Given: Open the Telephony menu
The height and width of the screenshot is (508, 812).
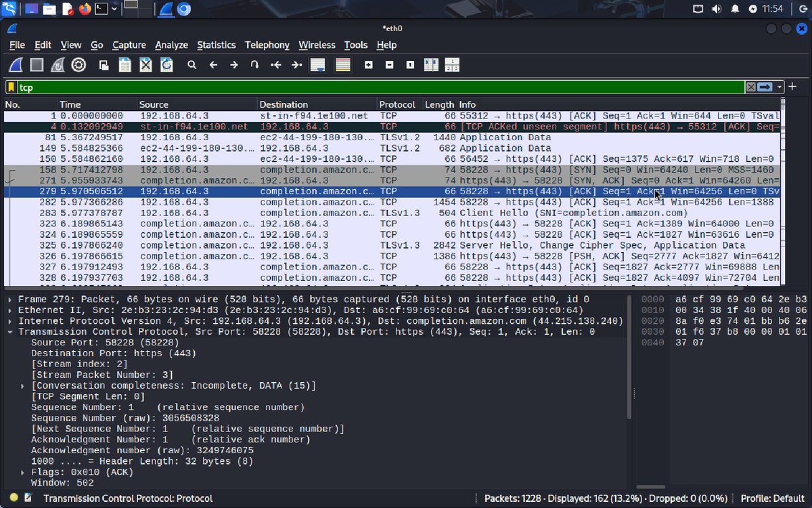Looking at the screenshot, I should (267, 45).
